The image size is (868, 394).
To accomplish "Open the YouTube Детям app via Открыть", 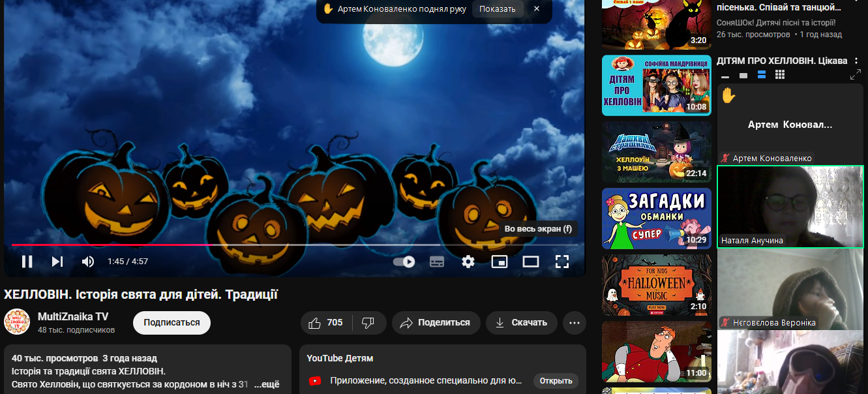I will tap(556, 381).
